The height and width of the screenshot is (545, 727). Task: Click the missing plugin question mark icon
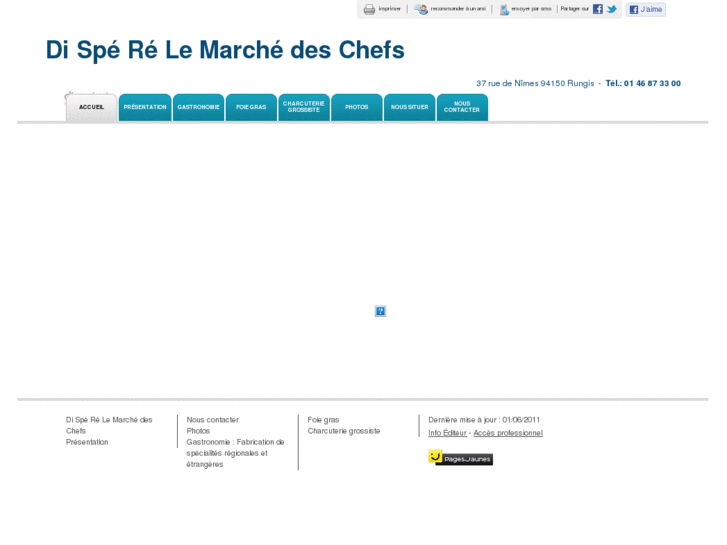[x=380, y=311]
